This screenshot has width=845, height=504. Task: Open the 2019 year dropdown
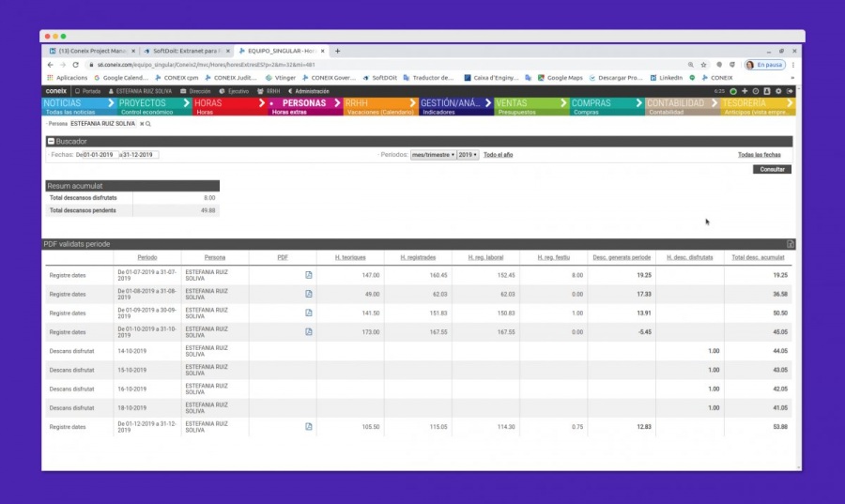[468, 155]
